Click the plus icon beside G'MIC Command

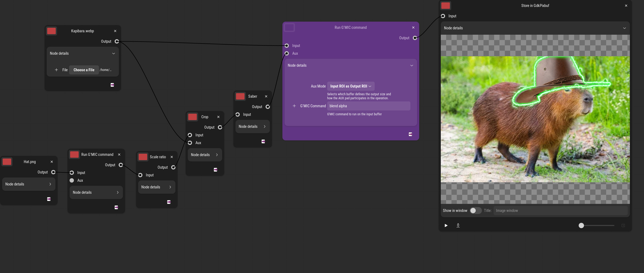tap(294, 106)
